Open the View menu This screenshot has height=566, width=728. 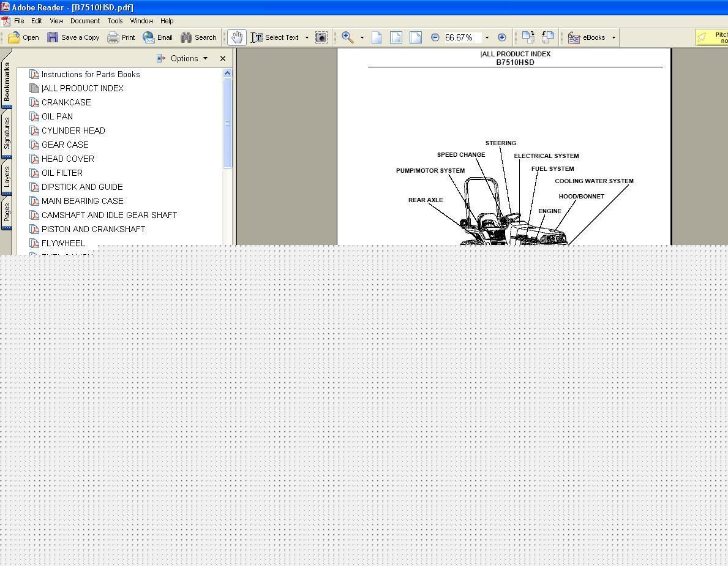(x=56, y=21)
